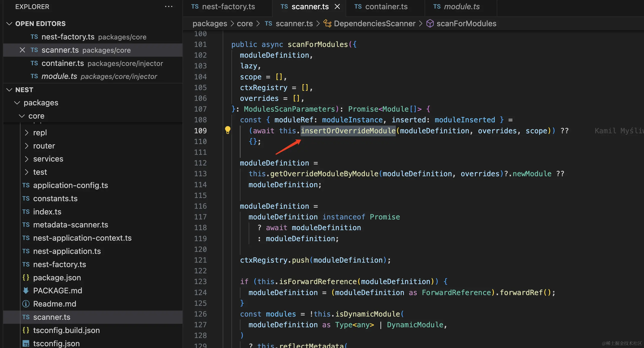Click info icon of Readme.md
The width and height of the screenshot is (644, 348).
point(26,304)
